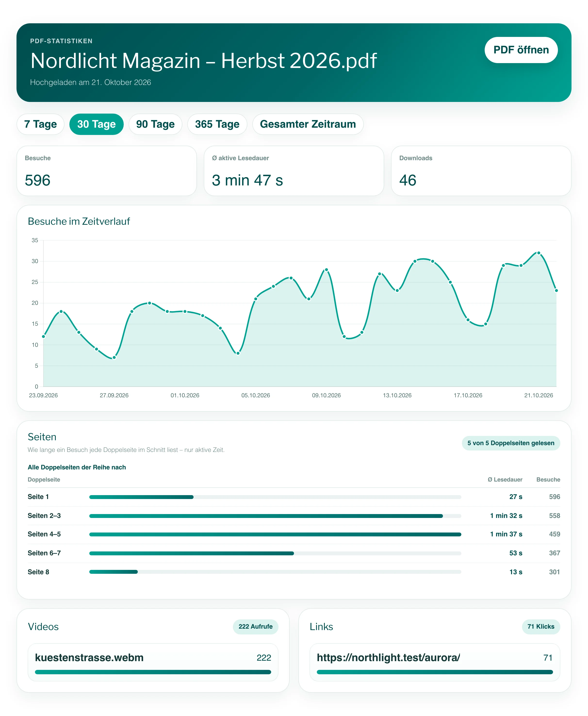Click the '222 Aufrufe' badge
Viewport: 588px width, 716px height.
pyautogui.click(x=255, y=626)
